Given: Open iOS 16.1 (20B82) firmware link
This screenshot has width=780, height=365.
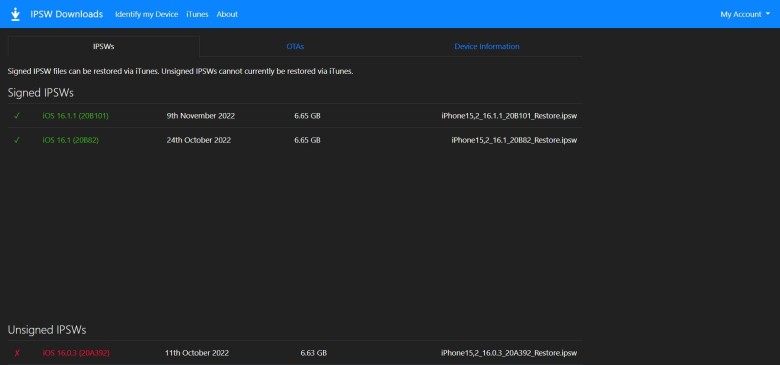Looking at the screenshot, I should pyautogui.click(x=71, y=140).
